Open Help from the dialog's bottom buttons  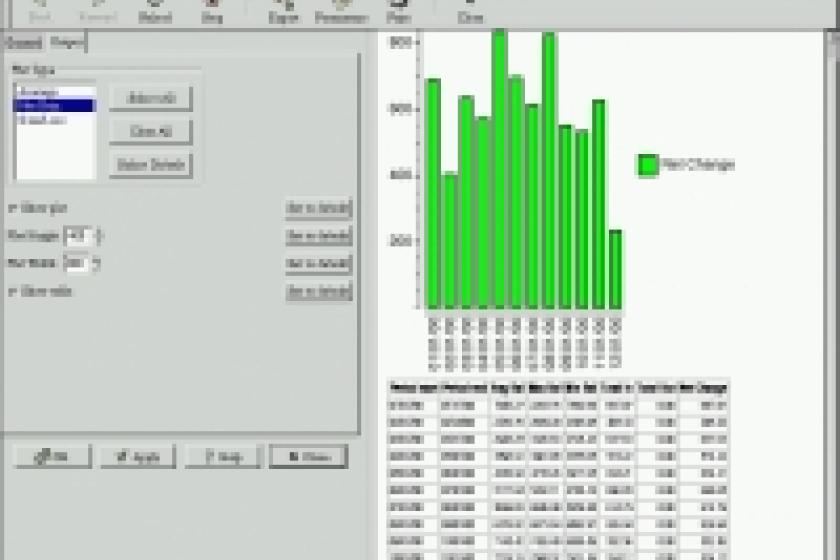[x=223, y=457]
